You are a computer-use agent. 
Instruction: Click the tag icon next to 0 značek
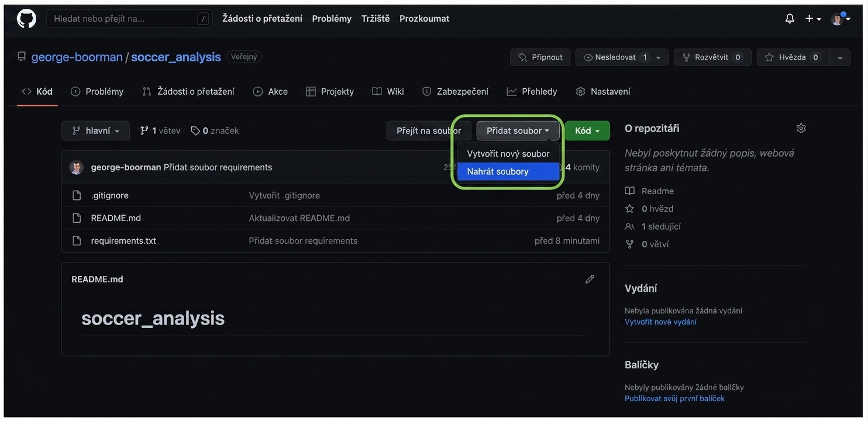[x=195, y=131]
